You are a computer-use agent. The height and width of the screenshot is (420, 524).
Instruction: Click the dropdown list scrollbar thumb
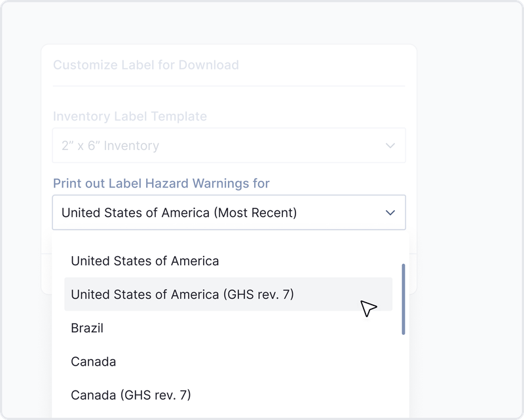[x=403, y=298]
